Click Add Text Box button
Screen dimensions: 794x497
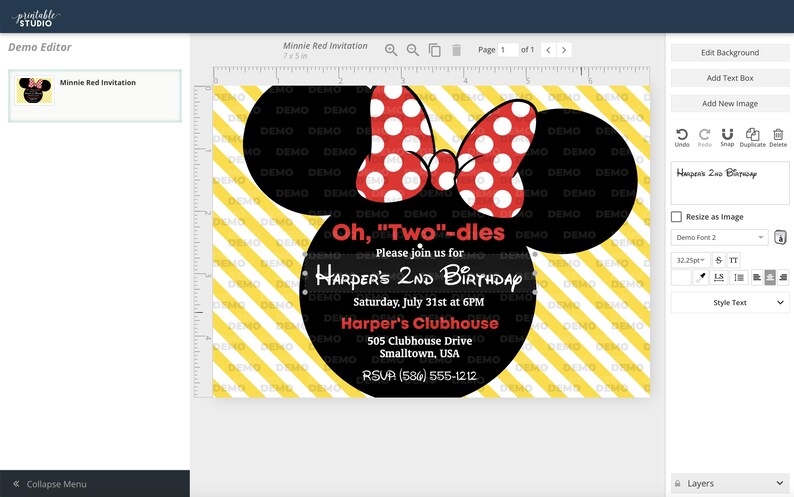click(730, 78)
